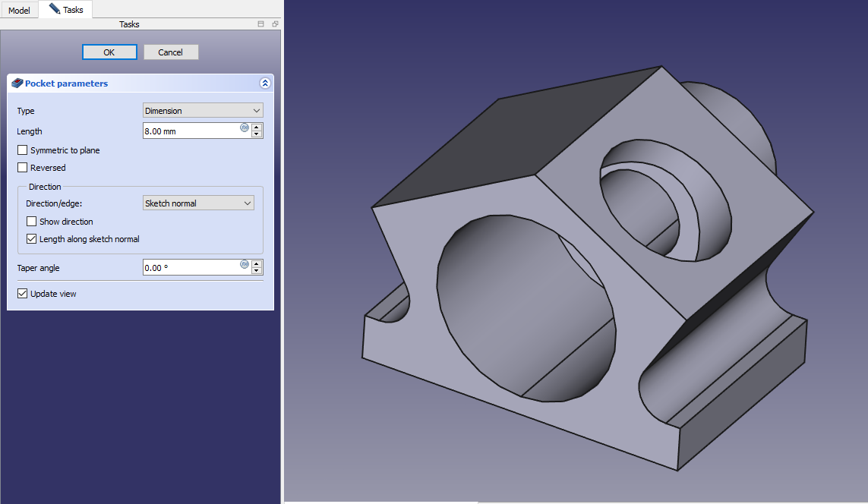Increase Taper angle with the up arrow
This screenshot has width=868, height=504.
pos(257,264)
